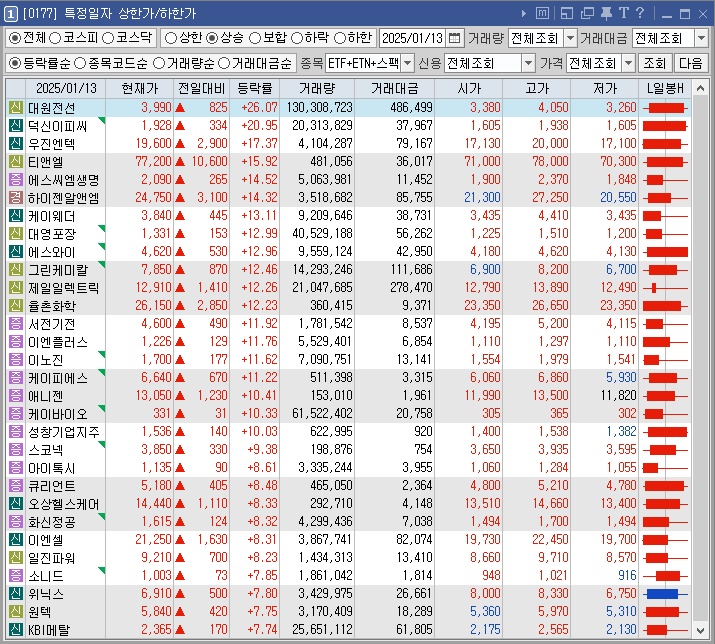Click the 조회 search button
Viewport: 715px width, 644px height.
coord(655,63)
